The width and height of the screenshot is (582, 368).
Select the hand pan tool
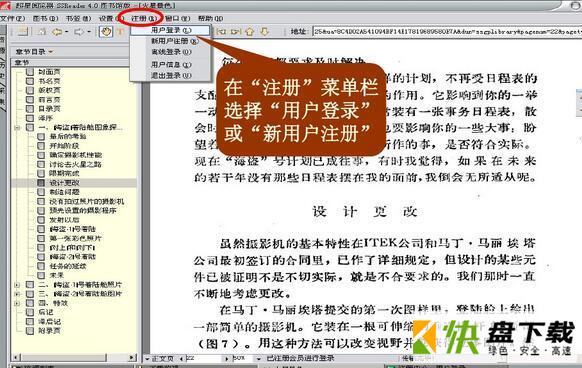pyautogui.click(x=106, y=32)
